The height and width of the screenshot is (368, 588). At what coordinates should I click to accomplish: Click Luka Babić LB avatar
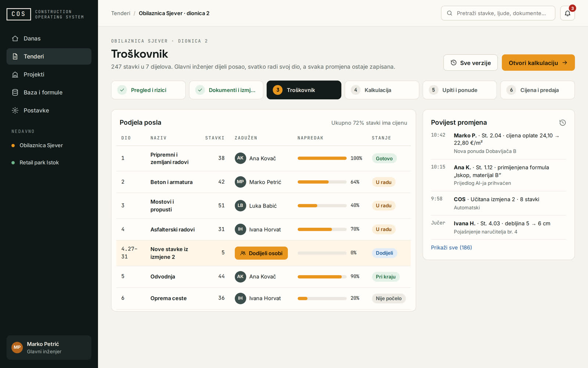pyautogui.click(x=240, y=205)
